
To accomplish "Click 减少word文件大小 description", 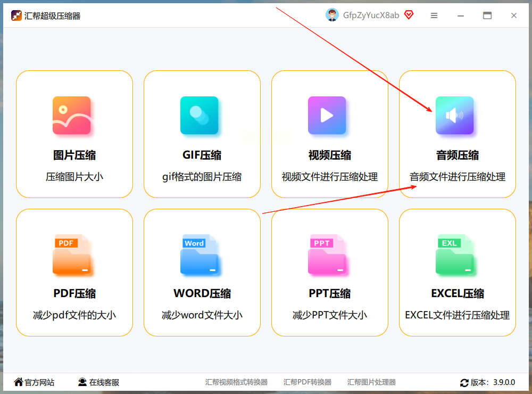I will click(x=202, y=315).
